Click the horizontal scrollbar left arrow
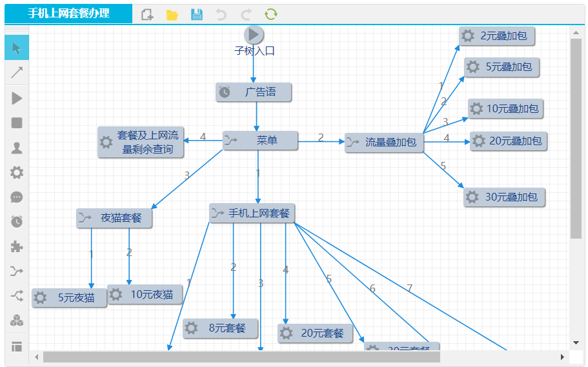This screenshot has width=588, height=367. pyautogui.click(x=36, y=357)
